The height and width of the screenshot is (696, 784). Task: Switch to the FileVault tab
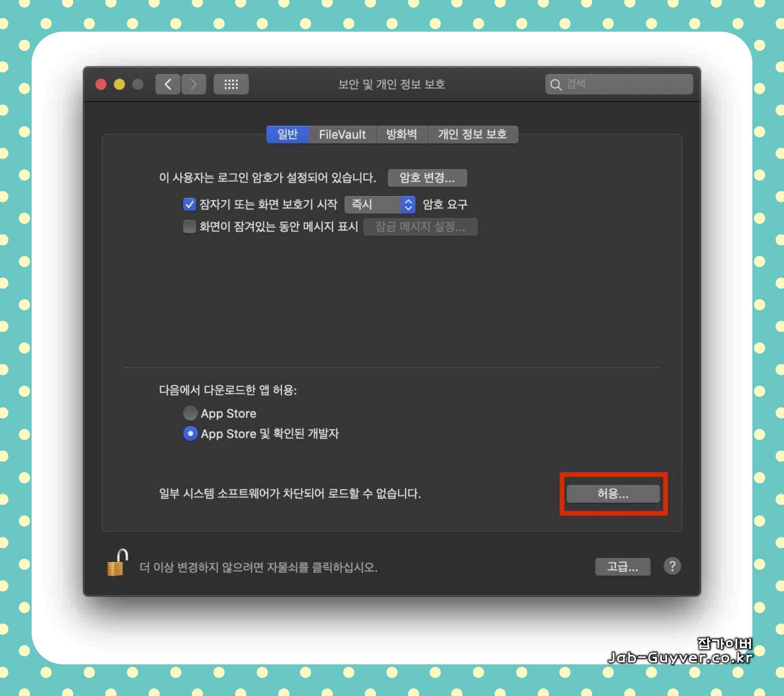(x=342, y=134)
